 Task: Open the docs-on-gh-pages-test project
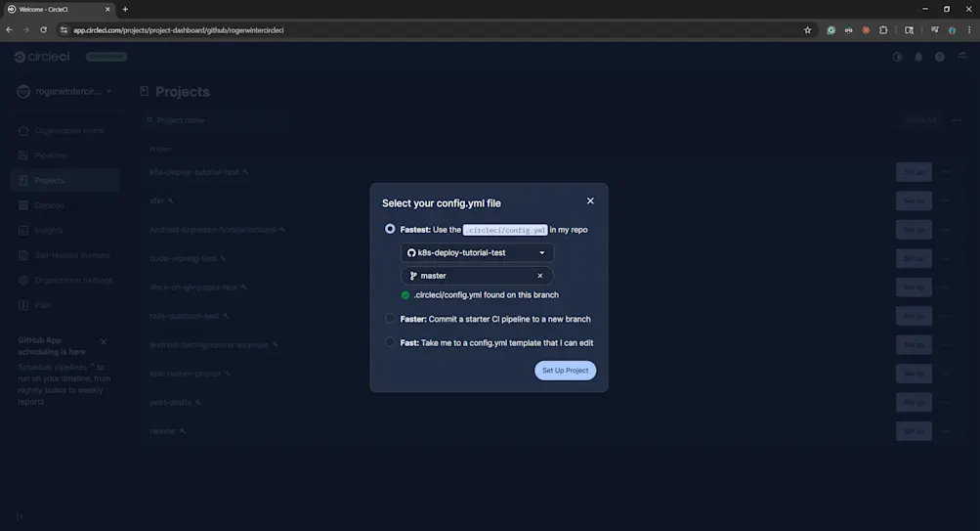(x=193, y=288)
